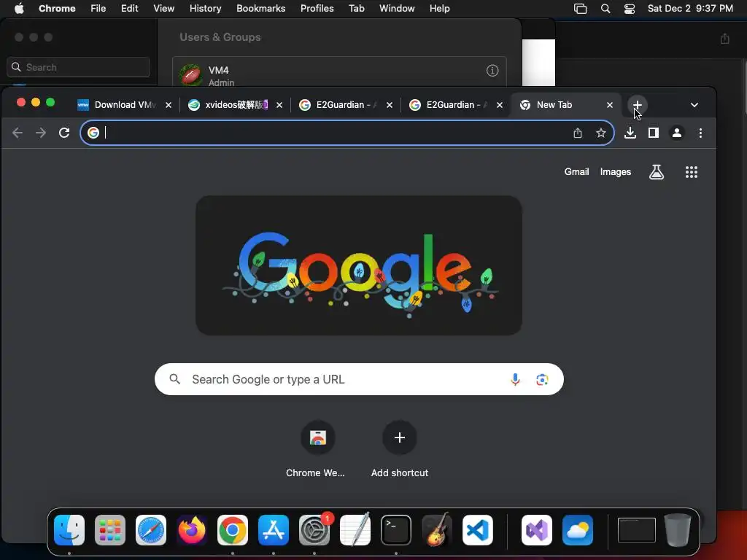The width and height of the screenshot is (747, 560).
Task: Start voice search with microphone icon
Action: click(515, 379)
